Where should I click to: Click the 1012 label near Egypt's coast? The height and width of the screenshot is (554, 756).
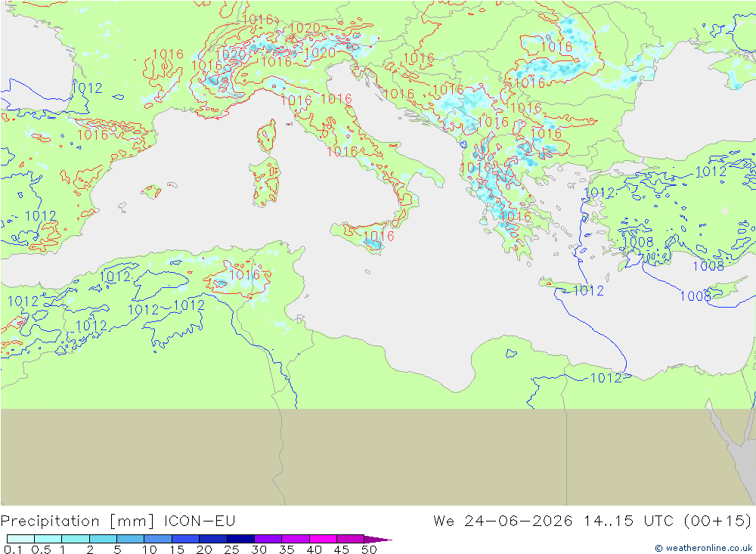tap(606, 378)
